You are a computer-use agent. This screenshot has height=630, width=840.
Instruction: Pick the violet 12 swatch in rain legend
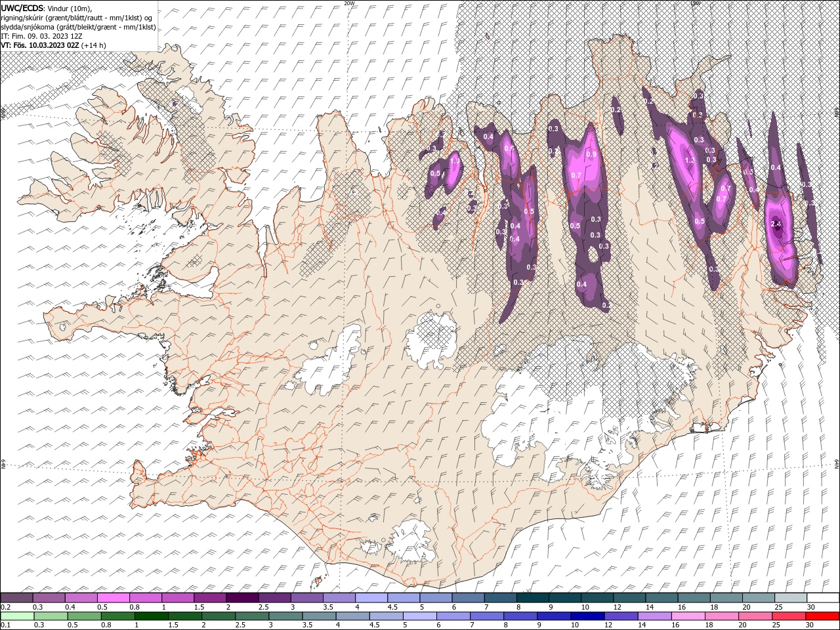pos(621,616)
